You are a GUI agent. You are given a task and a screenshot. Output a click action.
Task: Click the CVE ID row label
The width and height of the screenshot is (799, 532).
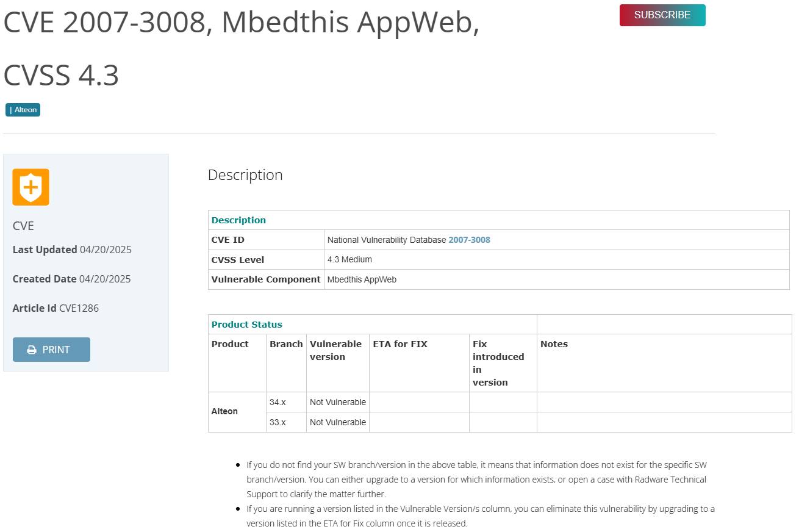(228, 240)
